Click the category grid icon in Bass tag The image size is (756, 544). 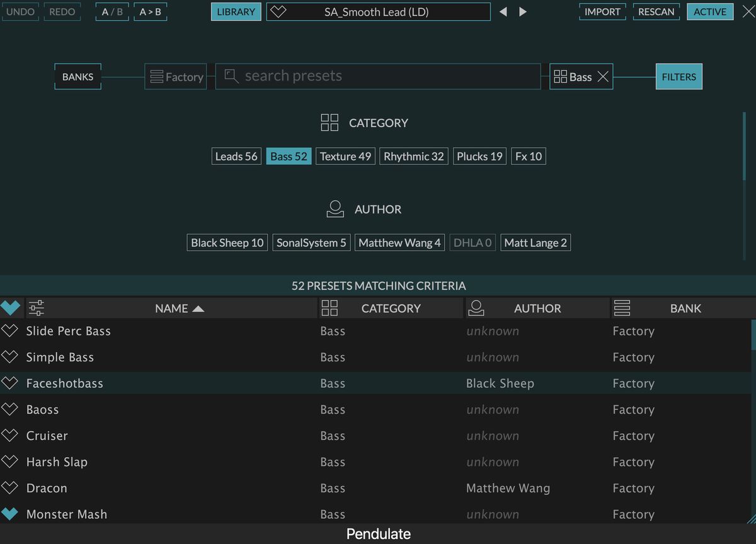click(x=560, y=77)
